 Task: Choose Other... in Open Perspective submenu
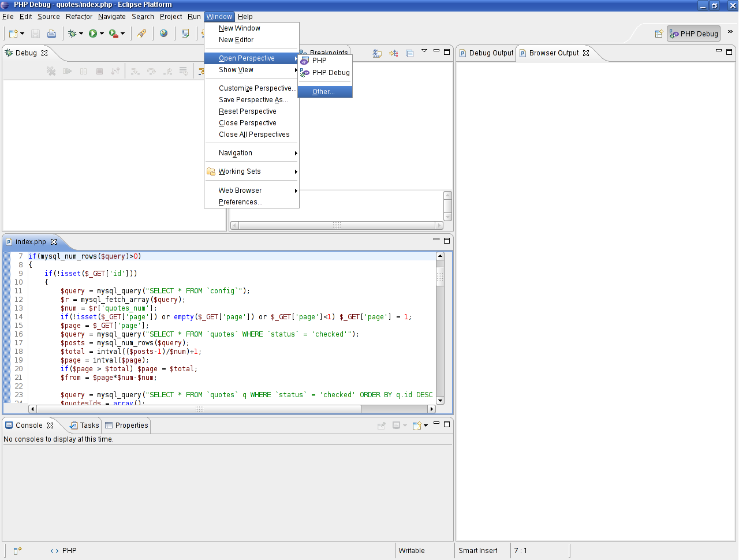(x=325, y=92)
